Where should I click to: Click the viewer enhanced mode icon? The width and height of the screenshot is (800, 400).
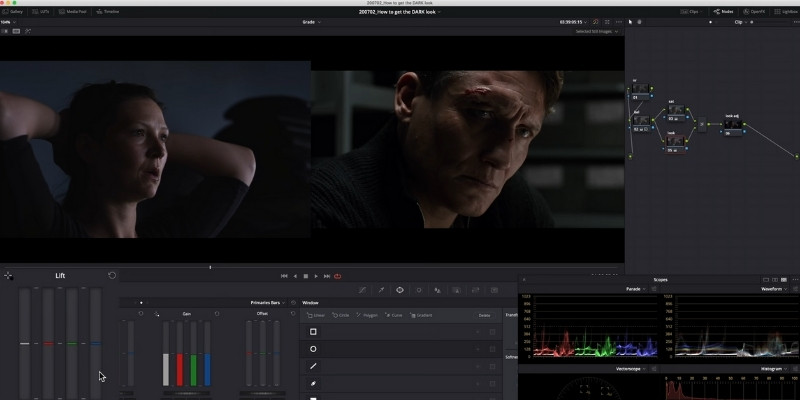click(x=607, y=22)
